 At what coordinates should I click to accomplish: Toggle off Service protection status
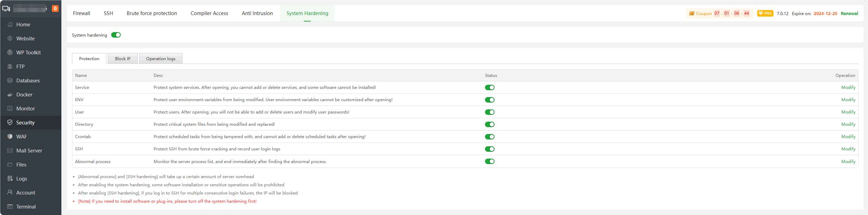pyautogui.click(x=489, y=88)
